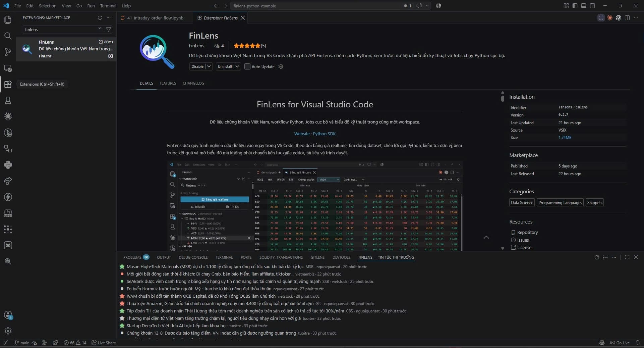This screenshot has width=644, height=348.
Task: Open the PROBLEMS panel tab
Action: 136,257
